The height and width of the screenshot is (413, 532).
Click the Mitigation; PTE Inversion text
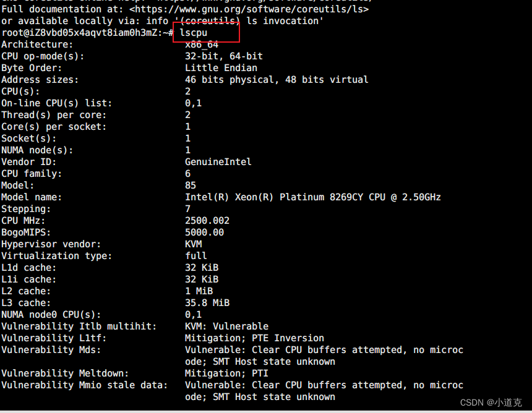[x=254, y=338]
